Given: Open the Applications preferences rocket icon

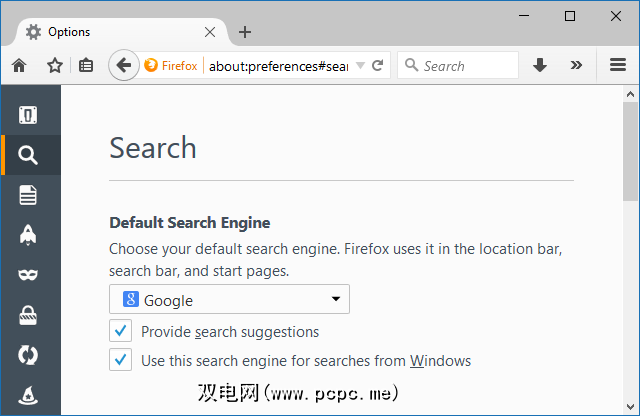Looking at the screenshot, I should pos(29,235).
